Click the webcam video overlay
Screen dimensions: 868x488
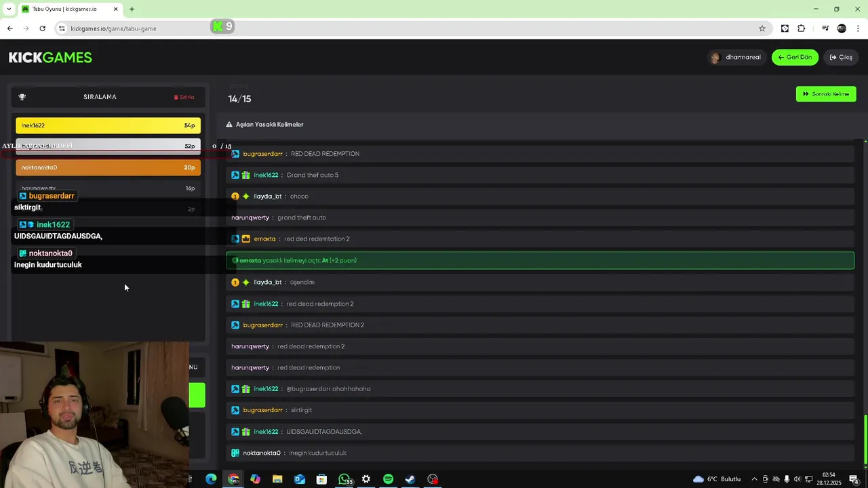click(94, 415)
